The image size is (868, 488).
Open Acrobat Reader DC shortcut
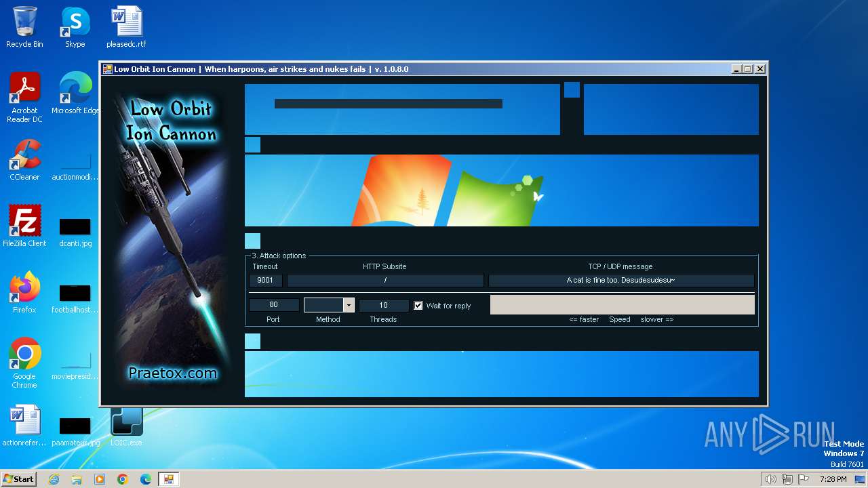coord(24,98)
